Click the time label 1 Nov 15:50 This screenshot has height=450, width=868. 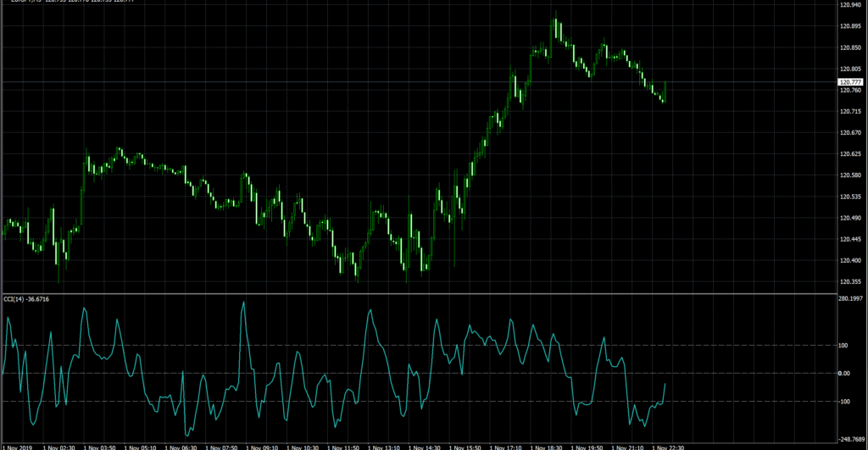tap(465, 447)
